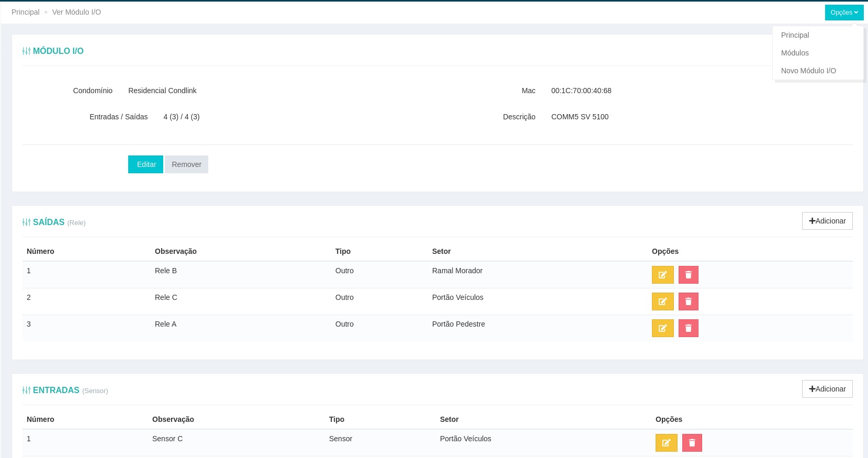Edit the Rele C output
868x458 pixels.
coord(662,301)
